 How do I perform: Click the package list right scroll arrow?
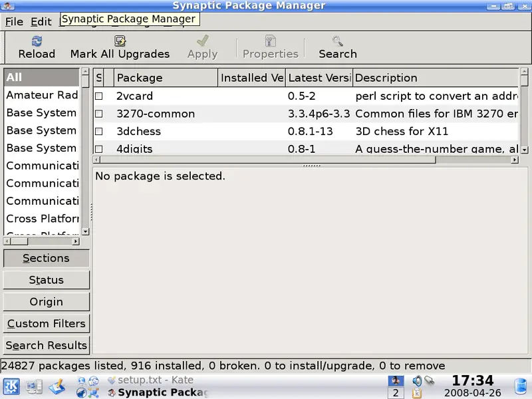(515, 160)
